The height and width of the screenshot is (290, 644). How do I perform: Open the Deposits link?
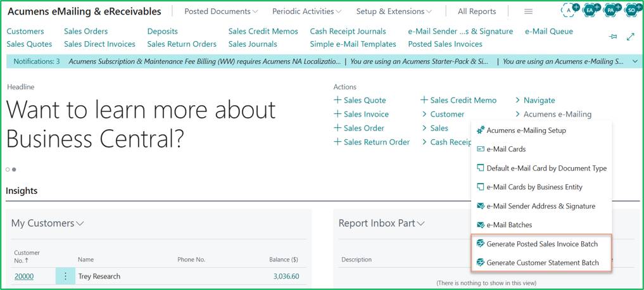pyautogui.click(x=163, y=31)
